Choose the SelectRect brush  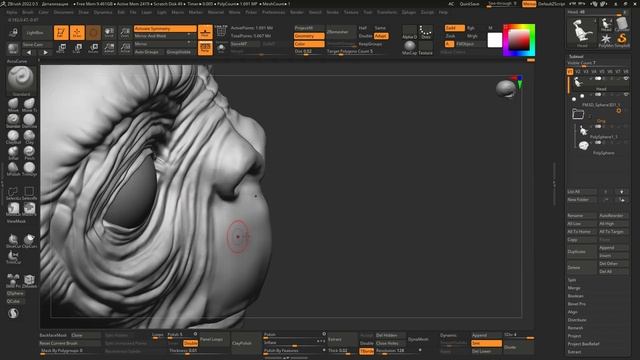(29, 193)
